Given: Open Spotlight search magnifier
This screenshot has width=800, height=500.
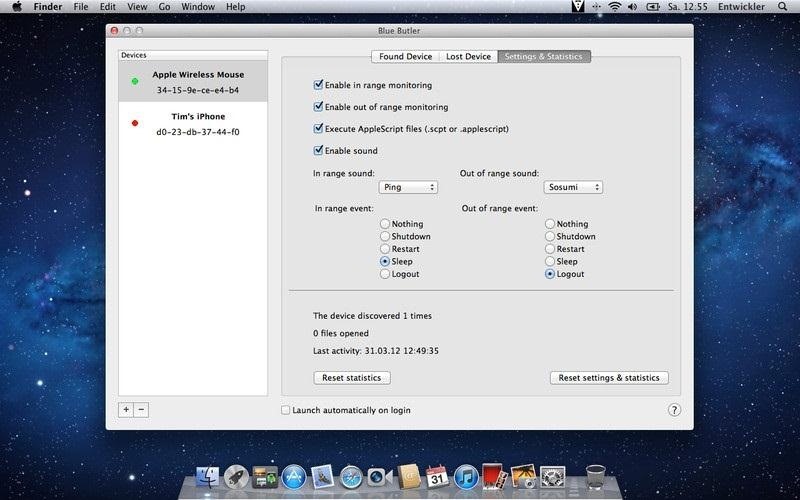Looking at the screenshot, I should click(783, 7).
